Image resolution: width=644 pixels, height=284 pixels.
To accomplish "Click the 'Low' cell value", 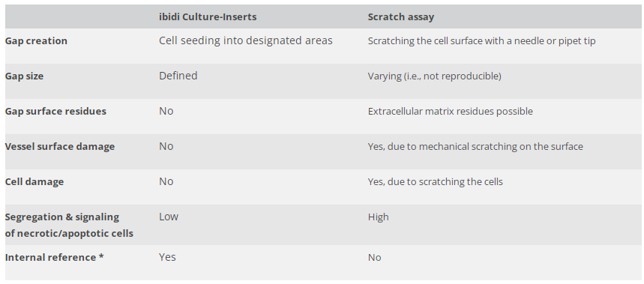I will click(169, 217).
